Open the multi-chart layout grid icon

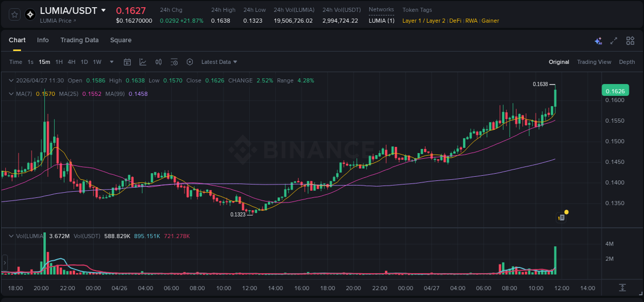(x=630, y=41)
